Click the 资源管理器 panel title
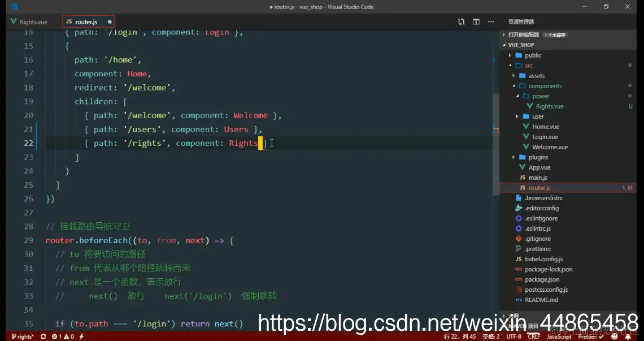The height and width of the screenshot is (341, 644). coord(521,22)
